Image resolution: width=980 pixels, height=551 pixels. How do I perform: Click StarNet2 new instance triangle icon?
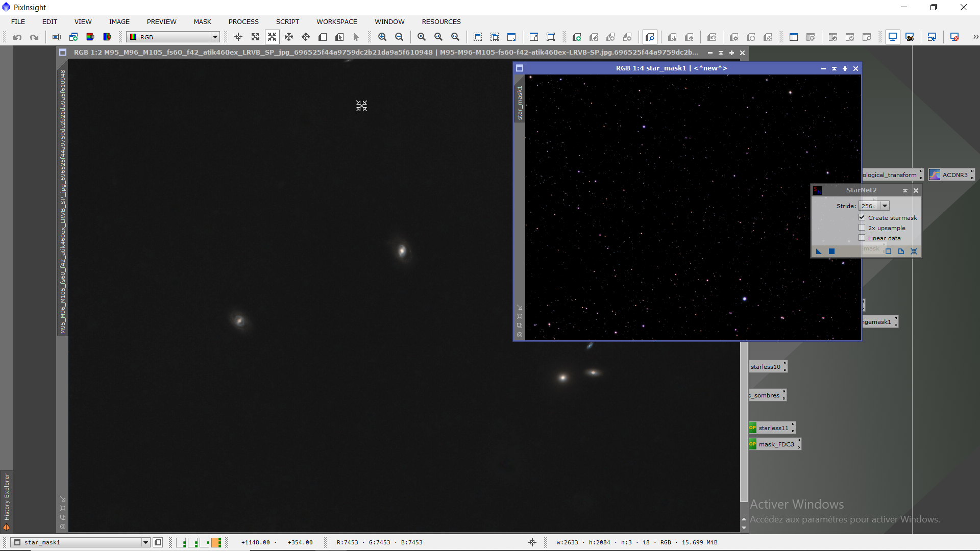pos(819,251)
